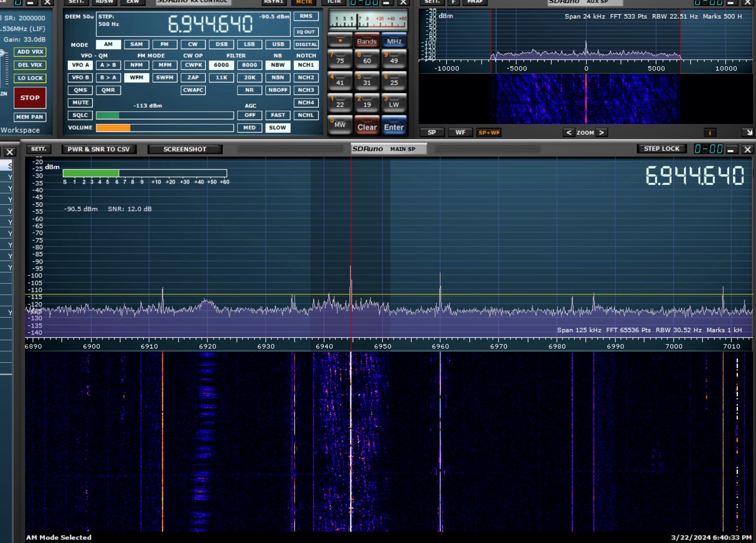
Task: Click DEL VRX button
Action: click(x=30, y=65)
